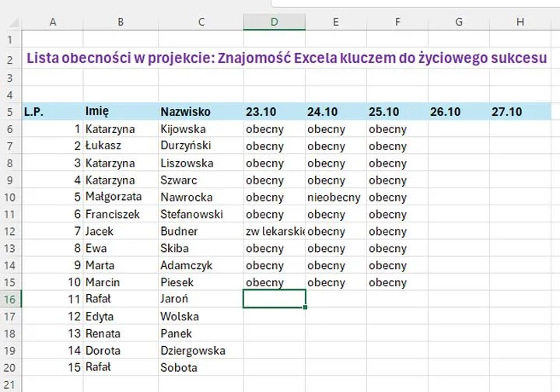560x392 pixels.
Task: Click the '26.10' date header
Action: click(x=459, y=112)
